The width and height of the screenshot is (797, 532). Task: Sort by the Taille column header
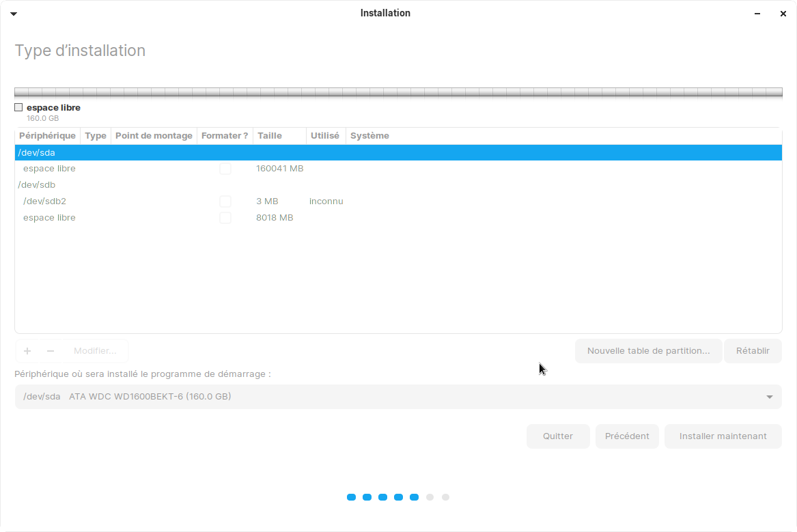[270, 136]
